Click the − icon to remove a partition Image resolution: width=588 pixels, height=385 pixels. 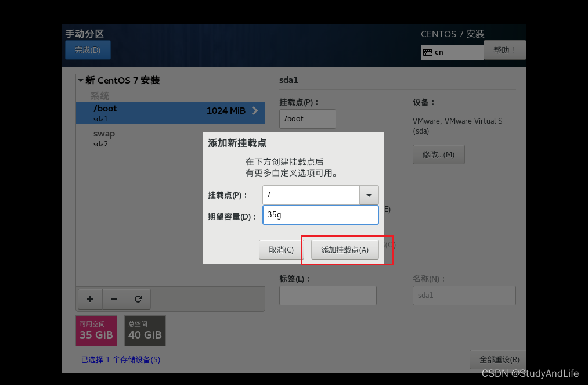(114, 298)
